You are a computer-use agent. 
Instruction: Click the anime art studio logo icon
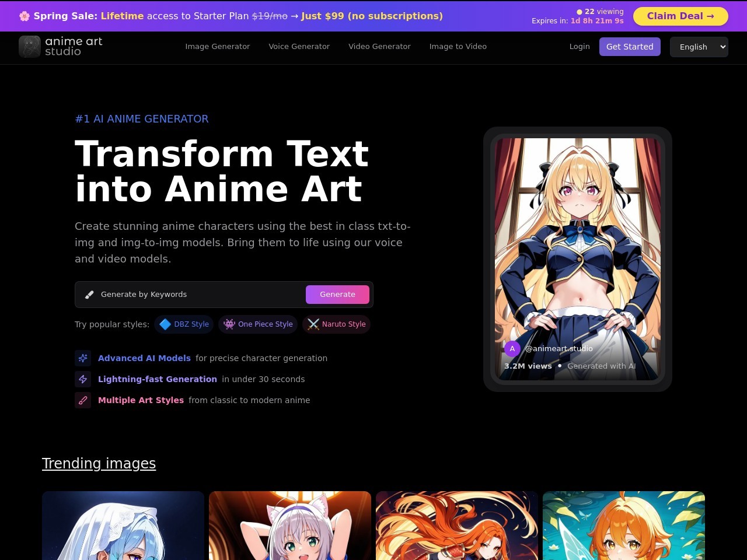click(x=30, y=47)
